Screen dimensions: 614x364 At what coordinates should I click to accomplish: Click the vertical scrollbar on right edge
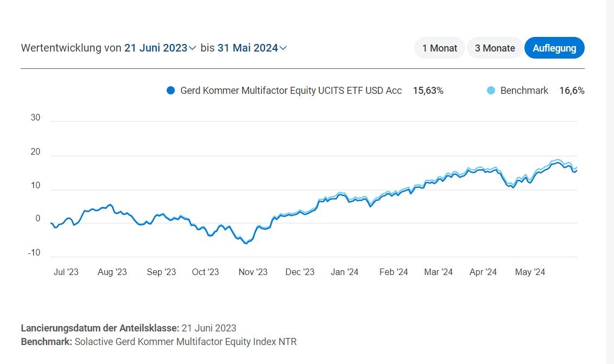610,182
